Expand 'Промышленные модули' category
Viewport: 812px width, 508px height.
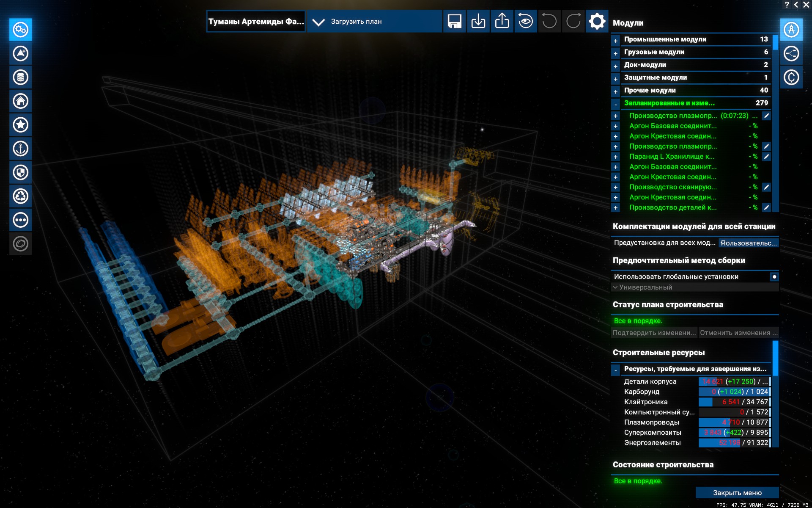point(616,41)
